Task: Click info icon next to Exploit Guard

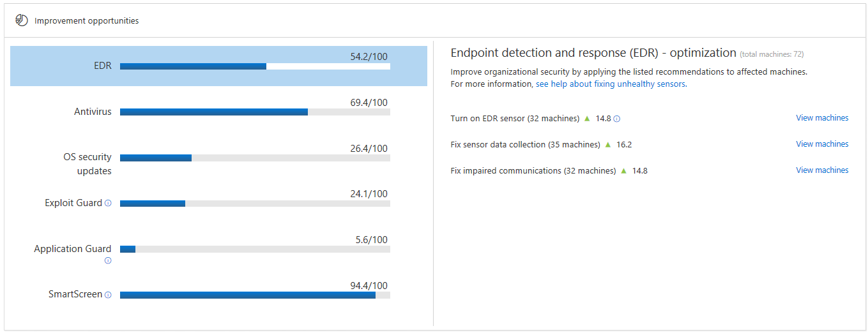Action: coord(108,204)
